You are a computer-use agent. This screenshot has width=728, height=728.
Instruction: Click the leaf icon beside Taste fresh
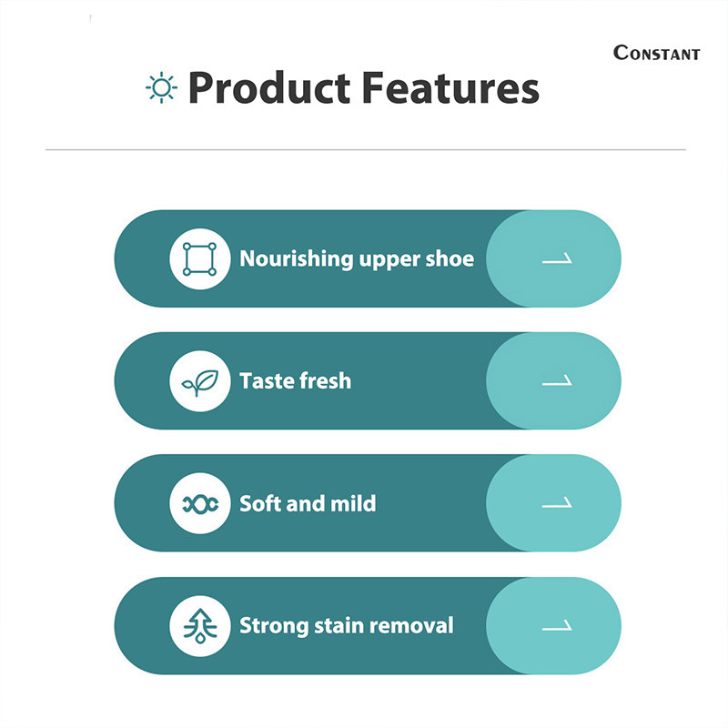pyautogui.click(x=199, y=381)
